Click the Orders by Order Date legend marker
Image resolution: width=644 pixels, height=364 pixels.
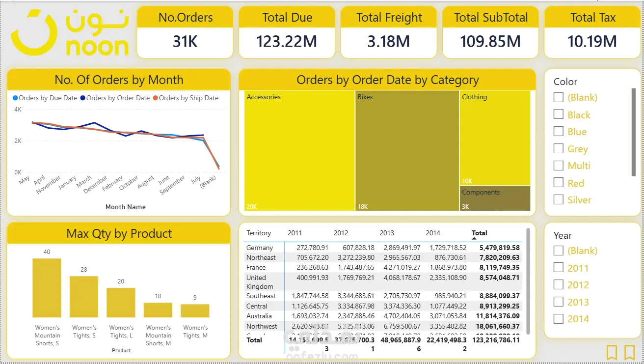(x=82, y=98)
